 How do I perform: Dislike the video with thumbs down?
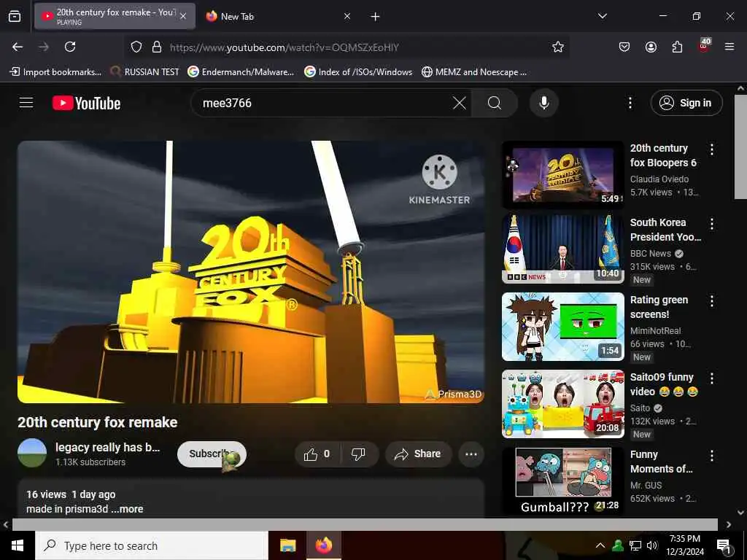point(359,454)
